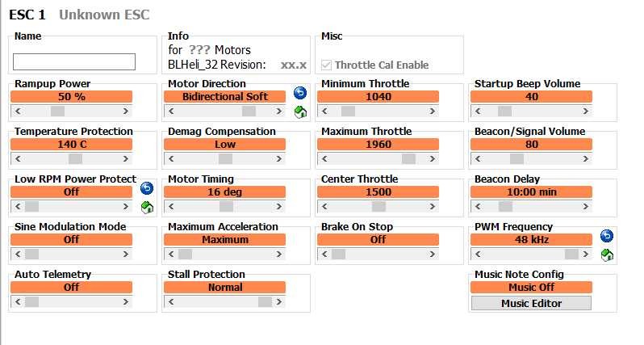Click the undo icon beside Motor Direction

pyautogui.click(x=300, y=93)
